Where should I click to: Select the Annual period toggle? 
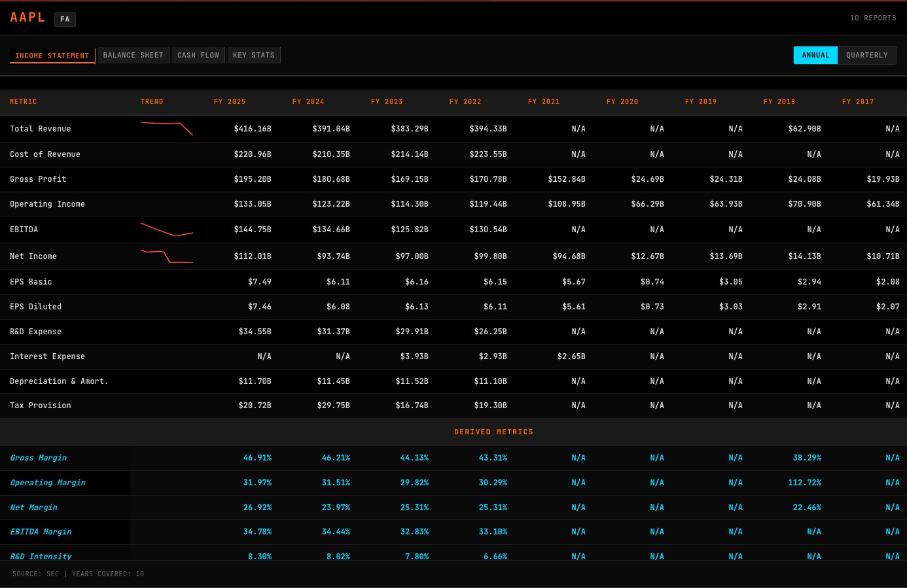tap(815, 56)
